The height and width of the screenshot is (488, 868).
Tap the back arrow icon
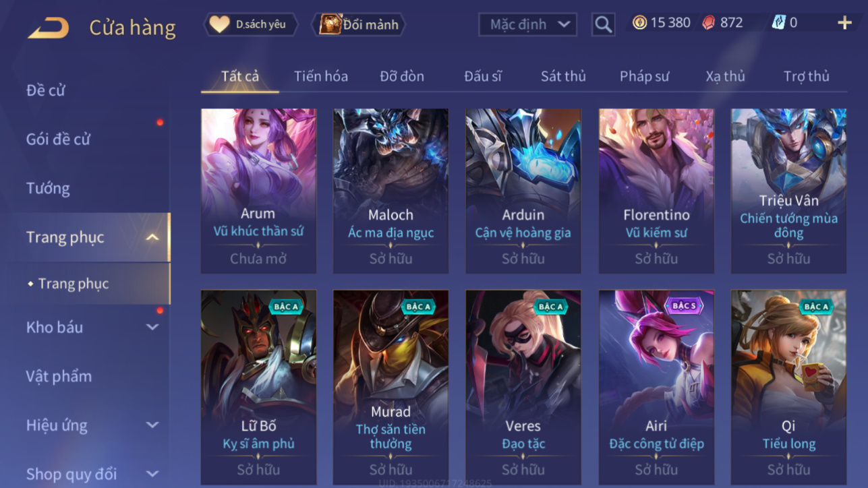tap(48, 28)
